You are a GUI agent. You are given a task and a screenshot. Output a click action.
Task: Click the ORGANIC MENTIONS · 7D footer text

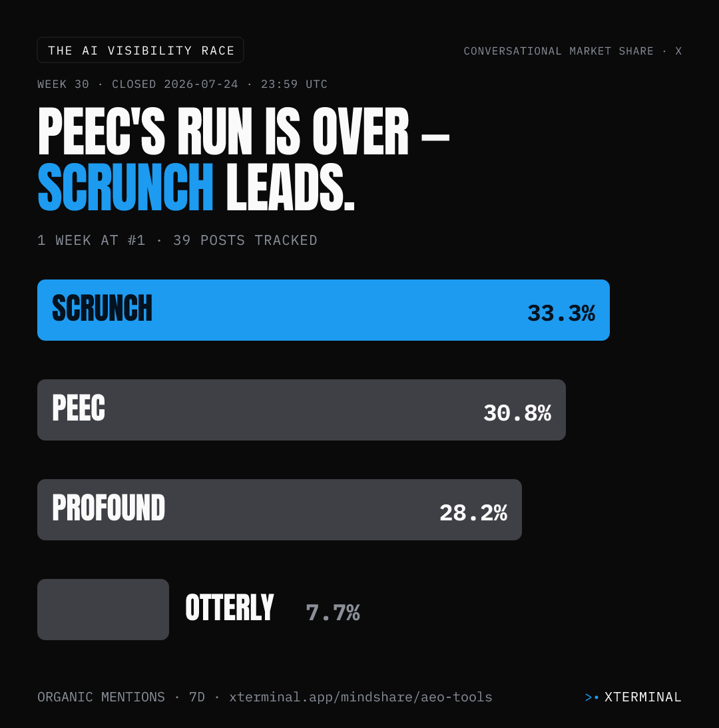[x=121, y=697]
